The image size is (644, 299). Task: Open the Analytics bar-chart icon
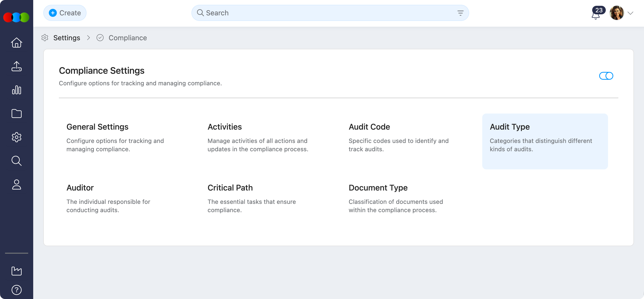pos(16,90)
